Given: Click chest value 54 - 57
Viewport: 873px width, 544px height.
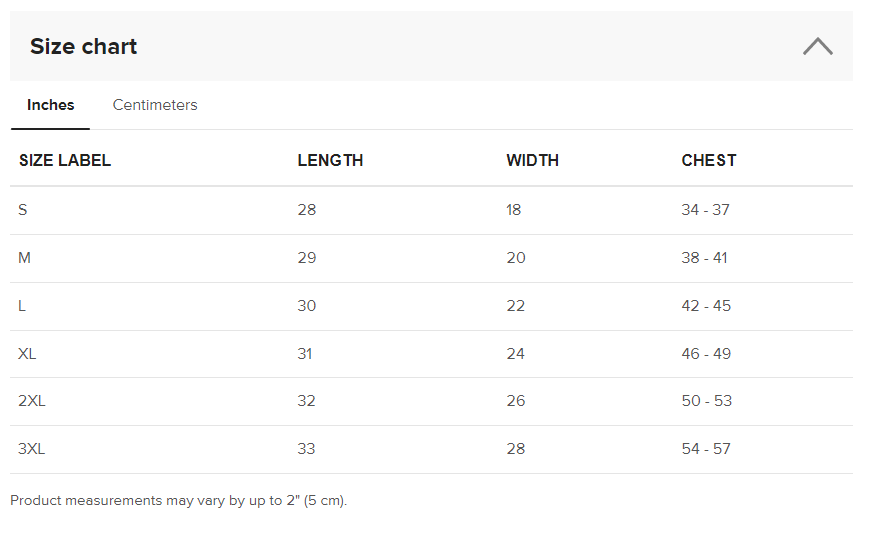Looking at the screenshot, I should coord(706,449).
